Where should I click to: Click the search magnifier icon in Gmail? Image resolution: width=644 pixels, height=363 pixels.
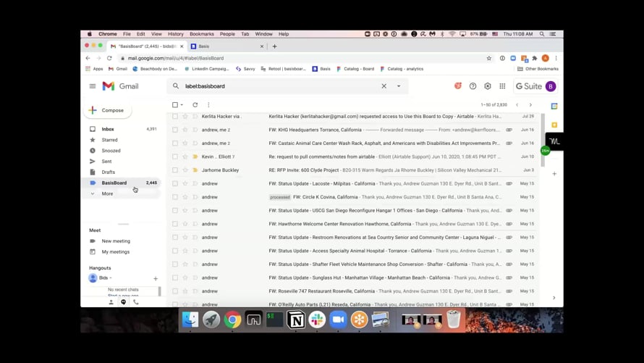coord(176,86)
